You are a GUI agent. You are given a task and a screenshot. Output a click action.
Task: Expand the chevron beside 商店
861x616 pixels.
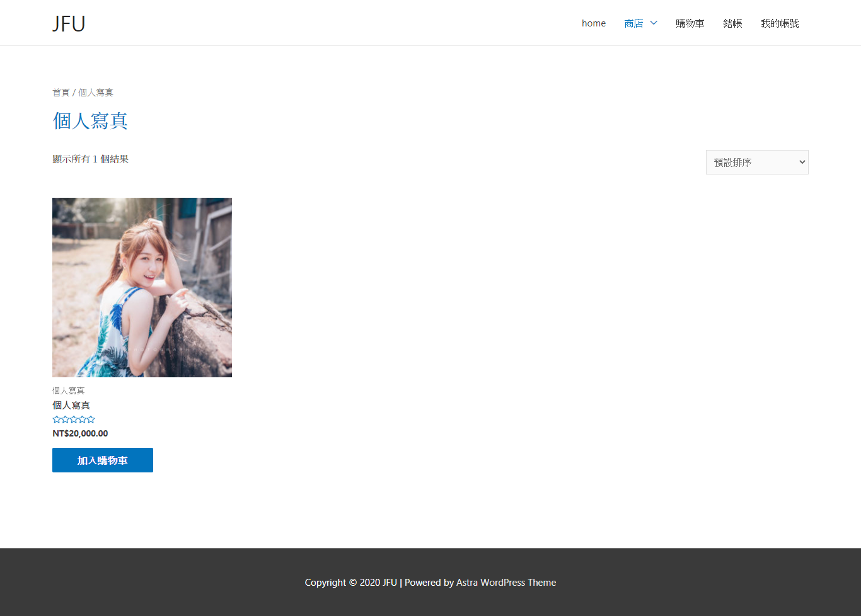pos(654,23)
